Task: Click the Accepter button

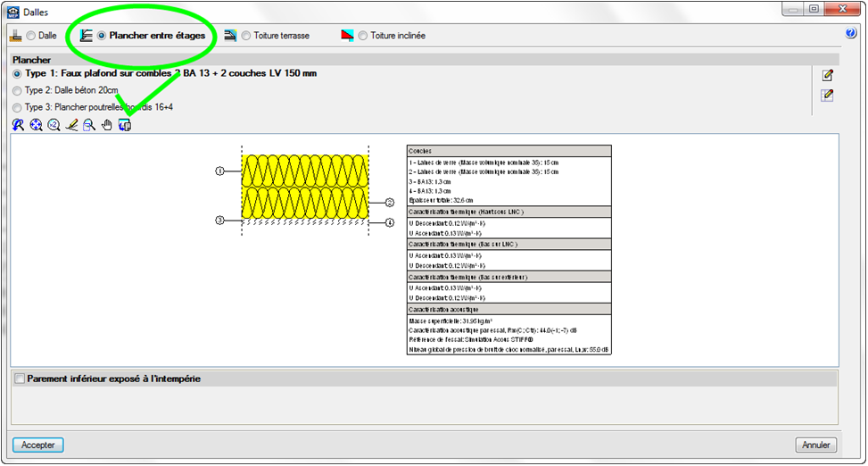Action: point(38,445)
